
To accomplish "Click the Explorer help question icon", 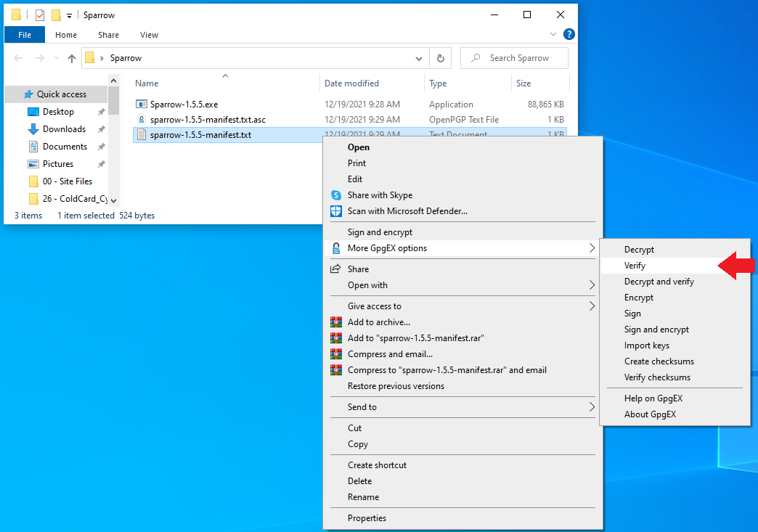I will tap(569, 34).
